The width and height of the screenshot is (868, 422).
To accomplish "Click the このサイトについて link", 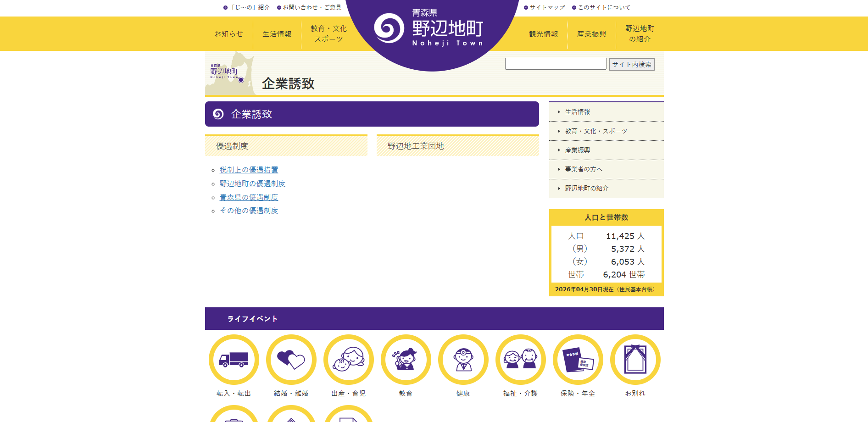I will pyautogui.click(x=601, y=7).
